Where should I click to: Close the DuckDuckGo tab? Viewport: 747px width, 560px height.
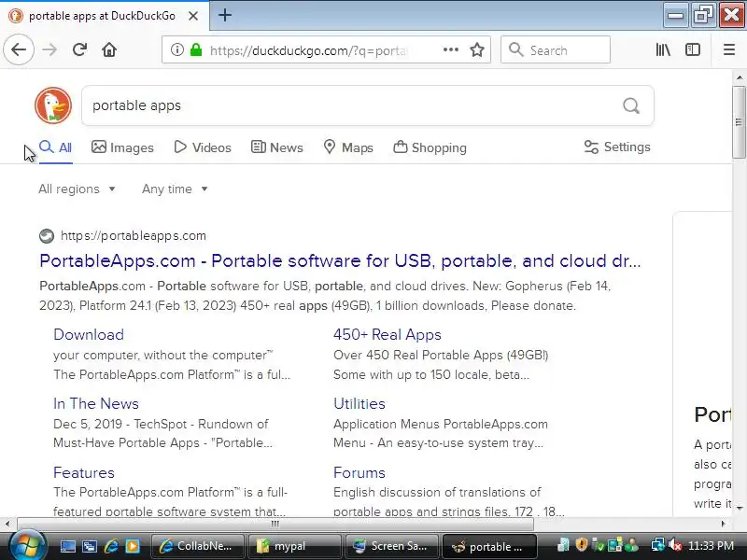click(193, 16)
